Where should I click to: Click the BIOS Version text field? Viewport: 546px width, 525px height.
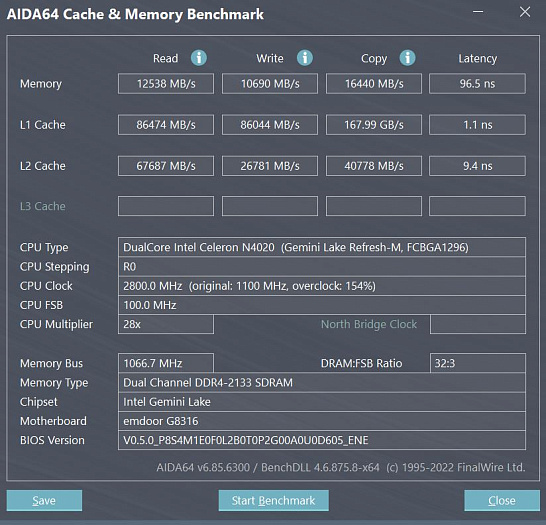pos(322,440)
